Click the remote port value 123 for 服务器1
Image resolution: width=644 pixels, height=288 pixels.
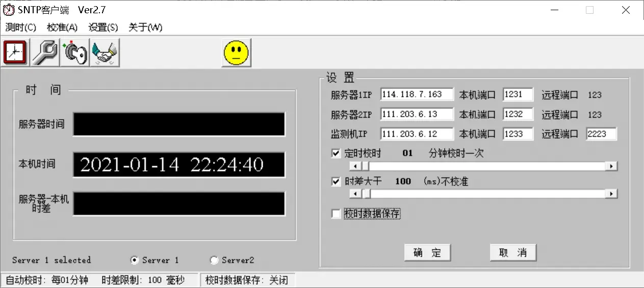click(x=595, y=95)
